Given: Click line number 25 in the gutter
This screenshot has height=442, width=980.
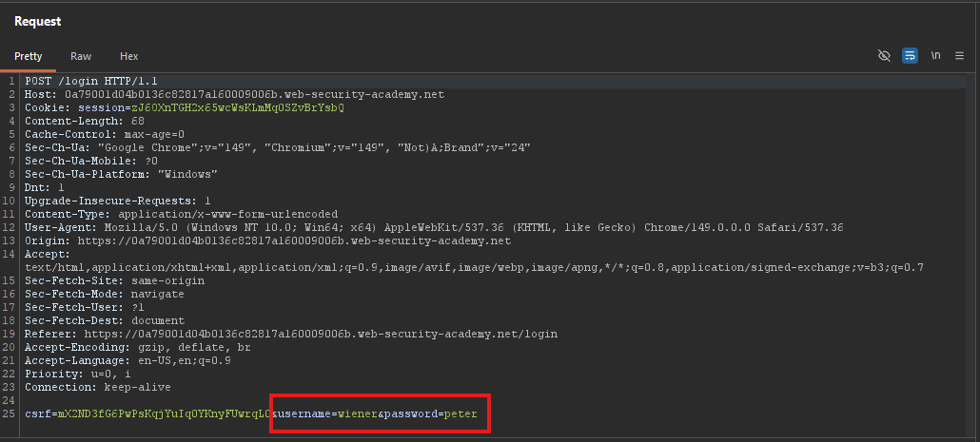Looking at the screenshot, I should click(9, 413).
